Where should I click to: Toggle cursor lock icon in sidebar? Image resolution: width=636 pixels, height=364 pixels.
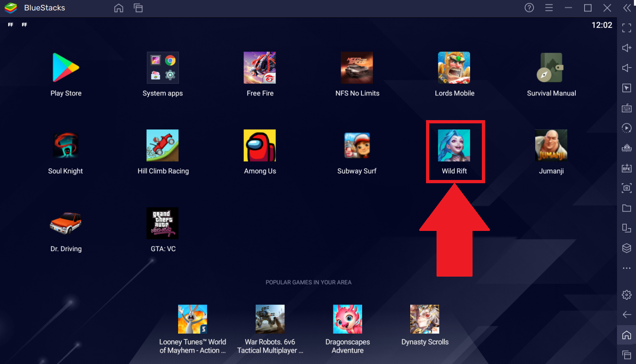coord(627,88)
